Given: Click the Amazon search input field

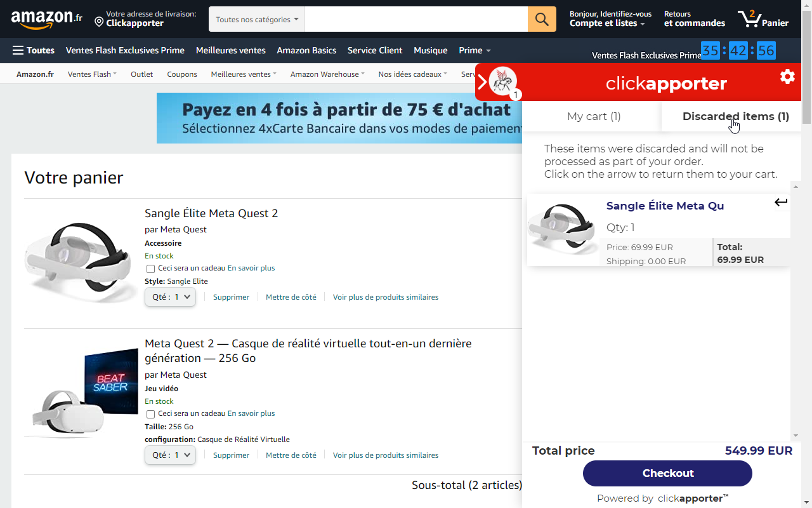Looking at the screenshot, I should [x=416, y=19].
